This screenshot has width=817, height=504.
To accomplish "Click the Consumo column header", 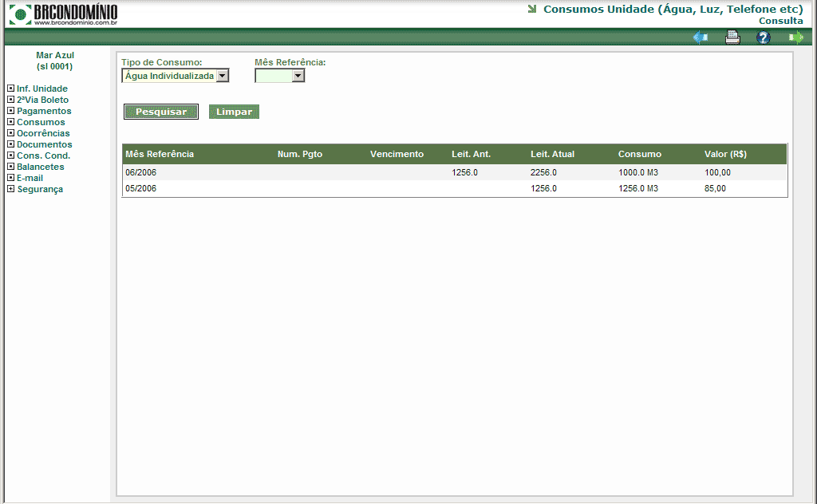I will pyautogui.click(x=639, y=154).
